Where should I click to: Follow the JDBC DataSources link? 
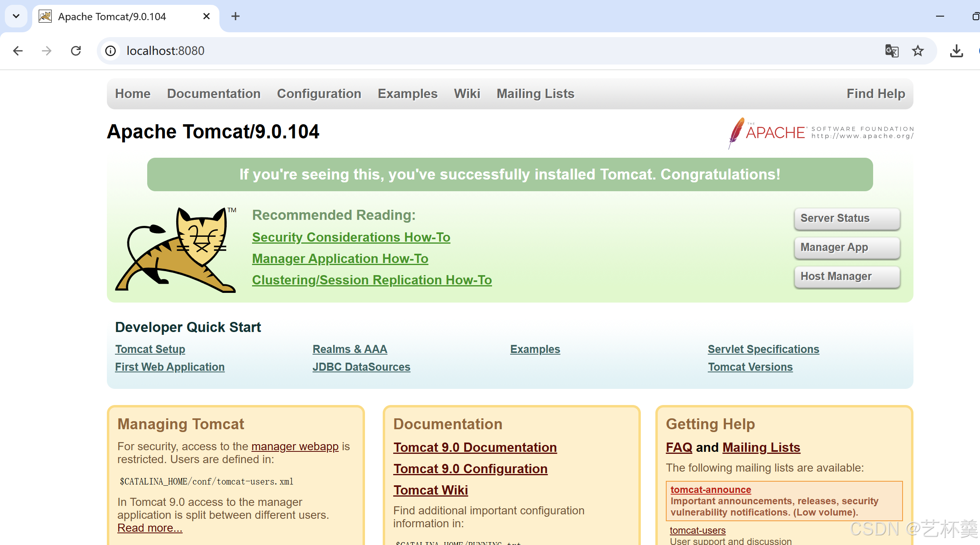coord(361,367)
